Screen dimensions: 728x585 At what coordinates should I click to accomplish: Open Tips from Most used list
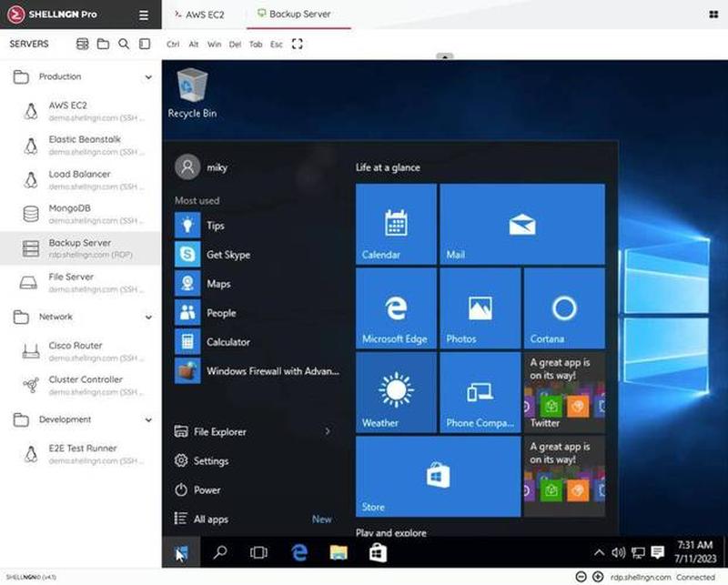pos(258,226)
